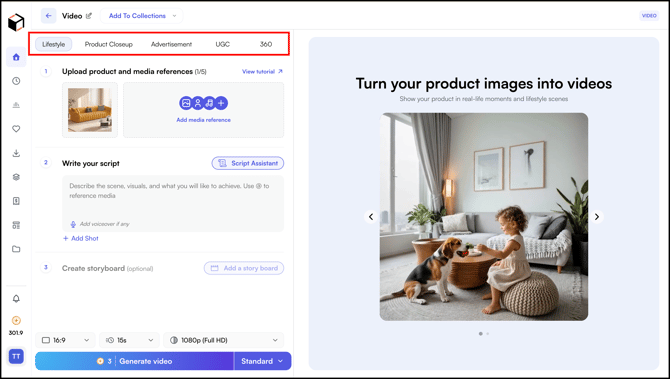This screenshot has width=670, height=379.
Task: Click the plus media reference icon
Action: click(221, 103)
